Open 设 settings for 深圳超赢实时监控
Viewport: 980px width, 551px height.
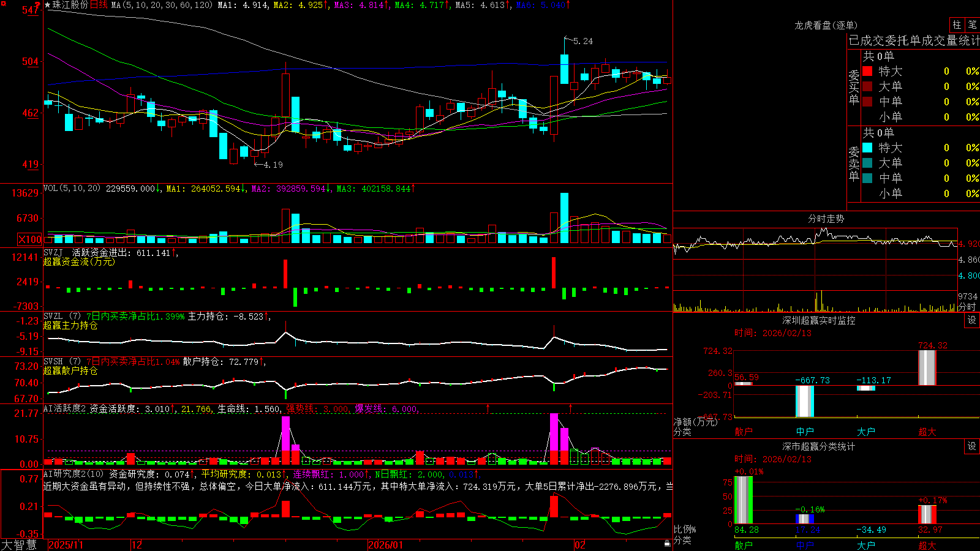click(x=972, y=320)
